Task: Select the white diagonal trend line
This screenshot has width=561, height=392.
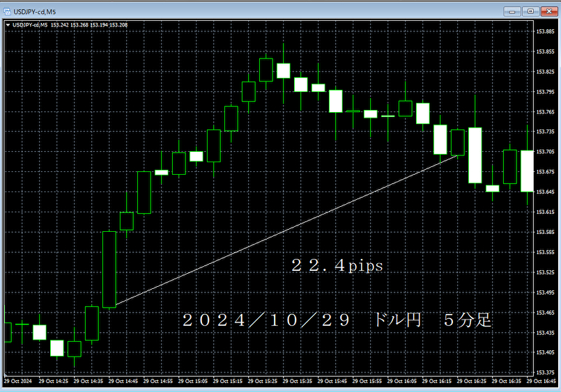Action: (x=286, y=230)
